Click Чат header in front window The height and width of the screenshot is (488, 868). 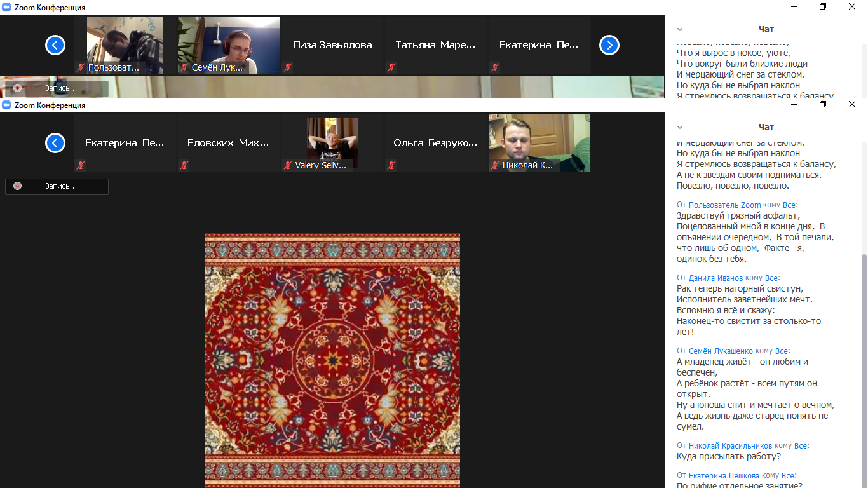coord(766,127)
